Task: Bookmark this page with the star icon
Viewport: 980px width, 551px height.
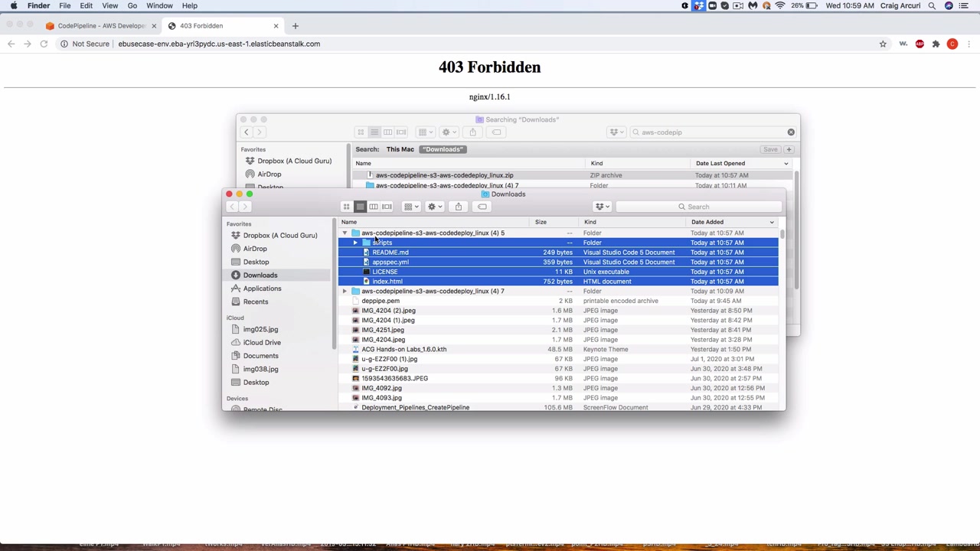Action: pyautogui.click(x=883, y=44)
